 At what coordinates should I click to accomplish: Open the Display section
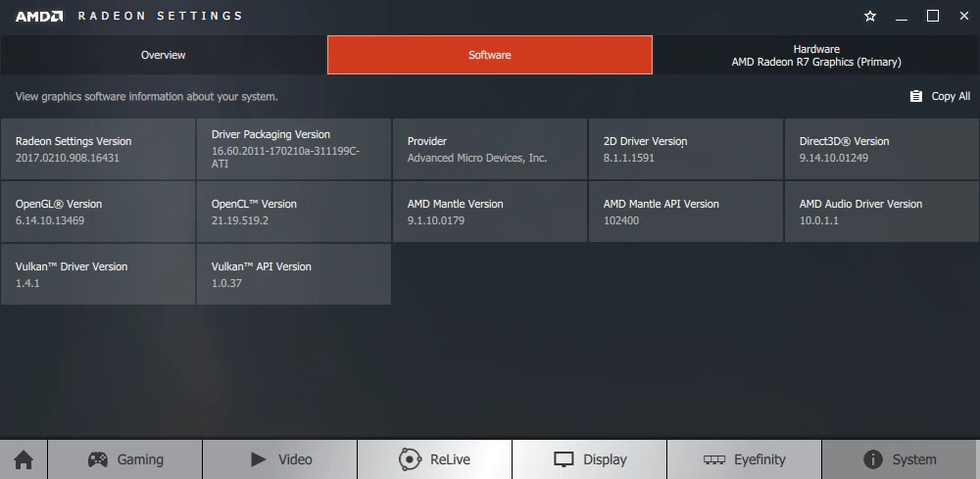pos(589,459)
